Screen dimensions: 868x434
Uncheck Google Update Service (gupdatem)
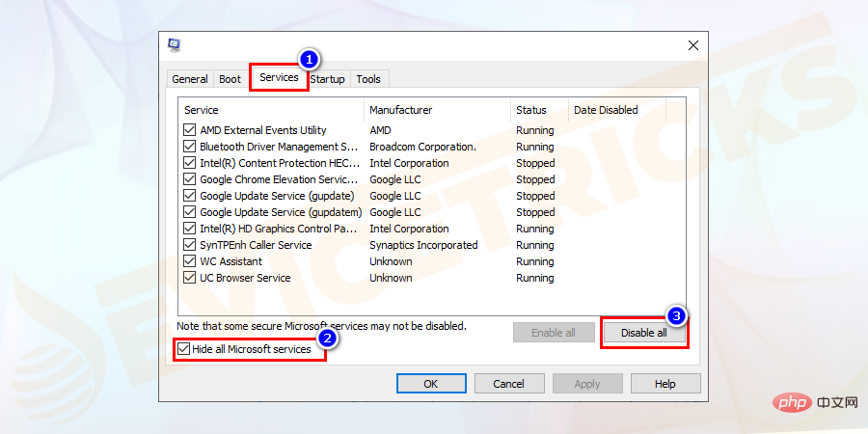190,212
